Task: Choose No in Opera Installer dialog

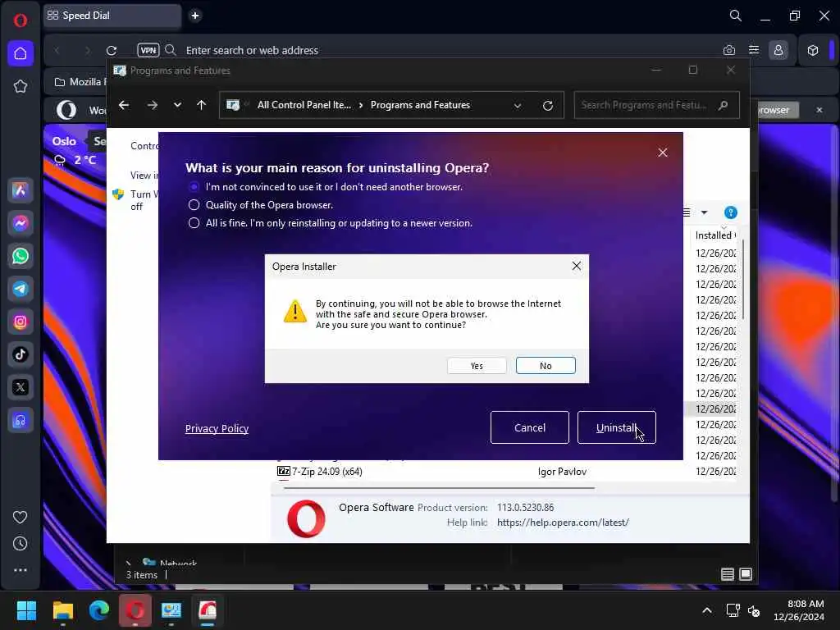Action: click(546, 366)
